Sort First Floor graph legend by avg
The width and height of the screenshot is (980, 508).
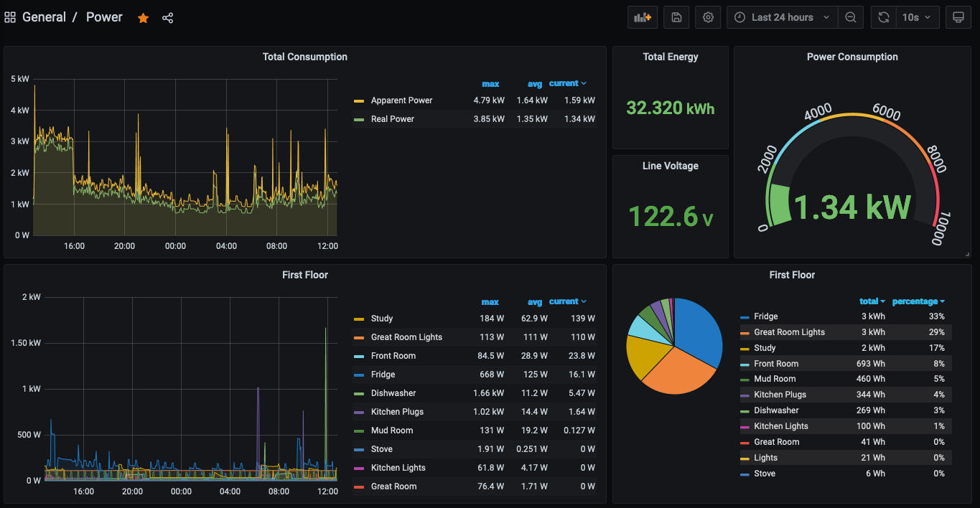[535, 302]
